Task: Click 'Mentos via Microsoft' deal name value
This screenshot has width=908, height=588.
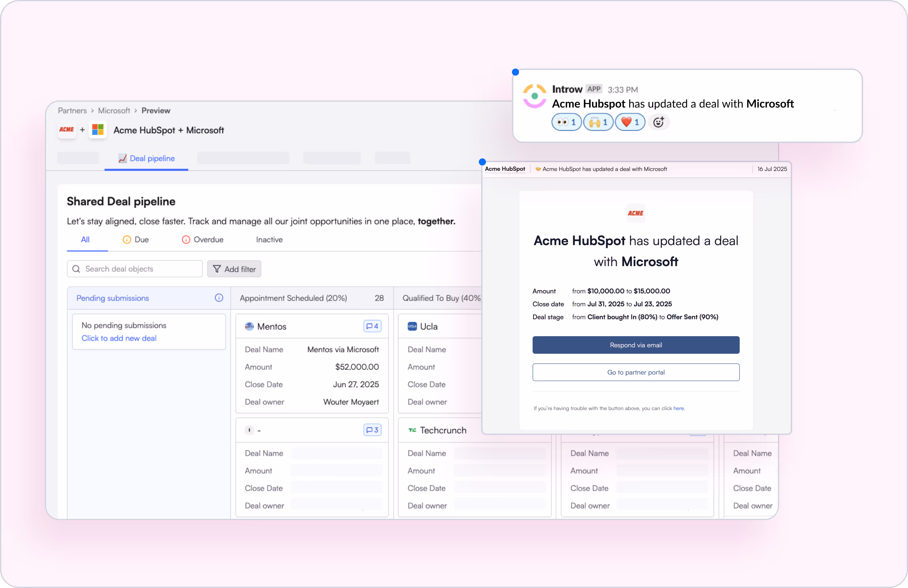Action: [343, 349]
